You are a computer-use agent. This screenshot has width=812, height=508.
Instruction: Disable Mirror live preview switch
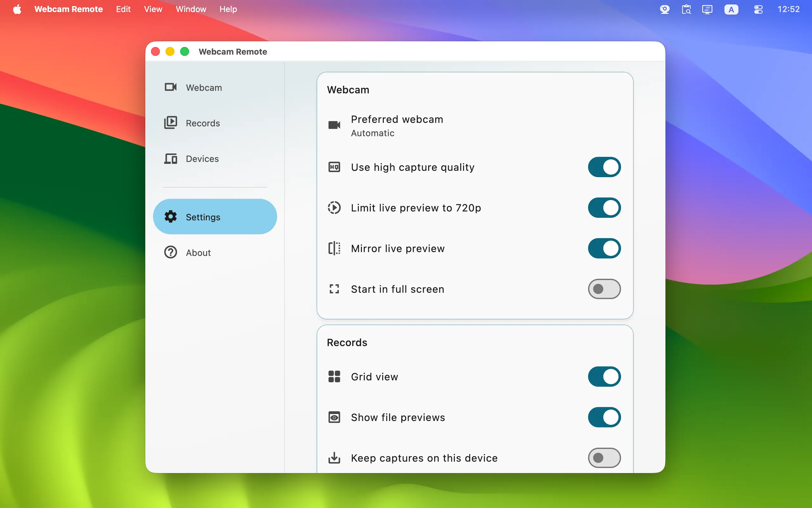[x=604, y=248]
